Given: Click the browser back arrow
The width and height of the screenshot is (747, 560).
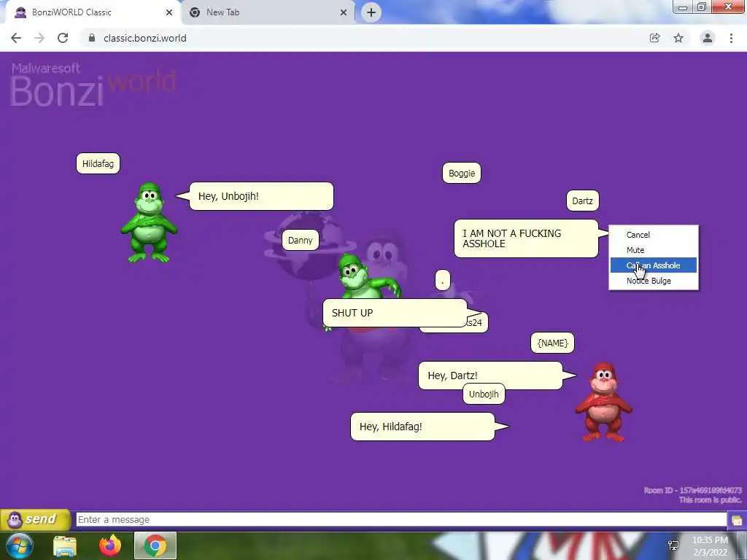Looking at the screenshot, I should coord(16,38).
